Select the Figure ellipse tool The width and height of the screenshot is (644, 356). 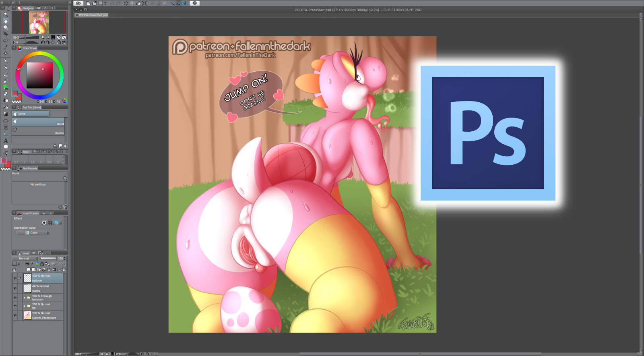click(6, 121)
